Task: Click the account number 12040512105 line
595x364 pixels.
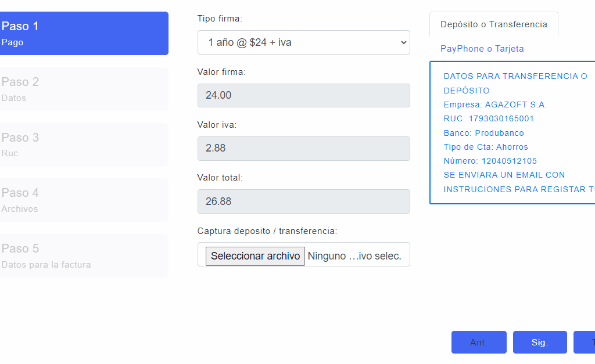Action: pos(490,161)
